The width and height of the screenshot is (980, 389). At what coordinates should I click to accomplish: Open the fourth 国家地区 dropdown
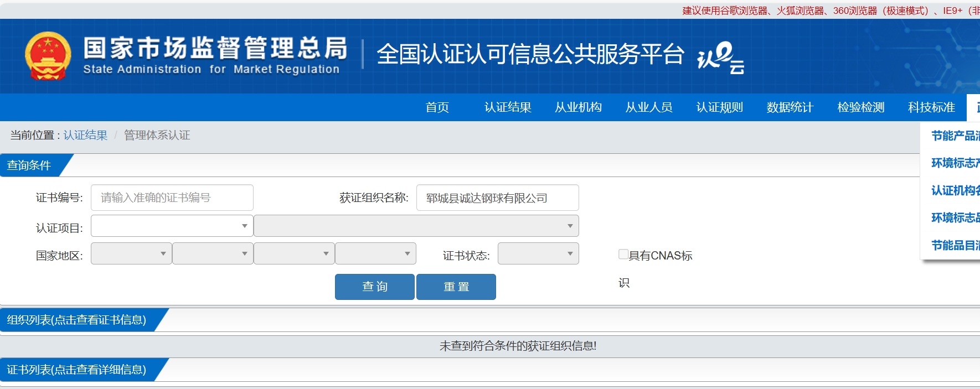tap(375, 253)
